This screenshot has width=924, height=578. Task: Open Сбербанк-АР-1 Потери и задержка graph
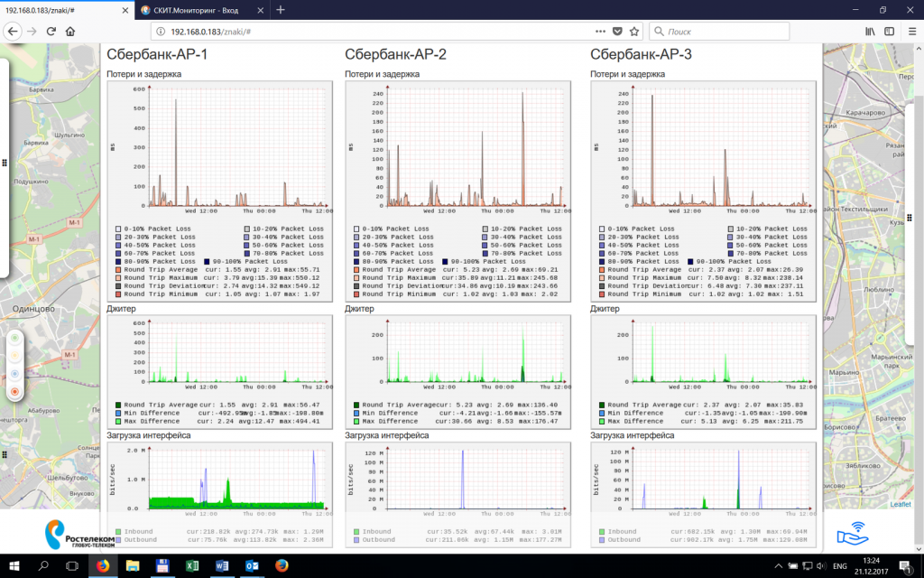point(219,191)
